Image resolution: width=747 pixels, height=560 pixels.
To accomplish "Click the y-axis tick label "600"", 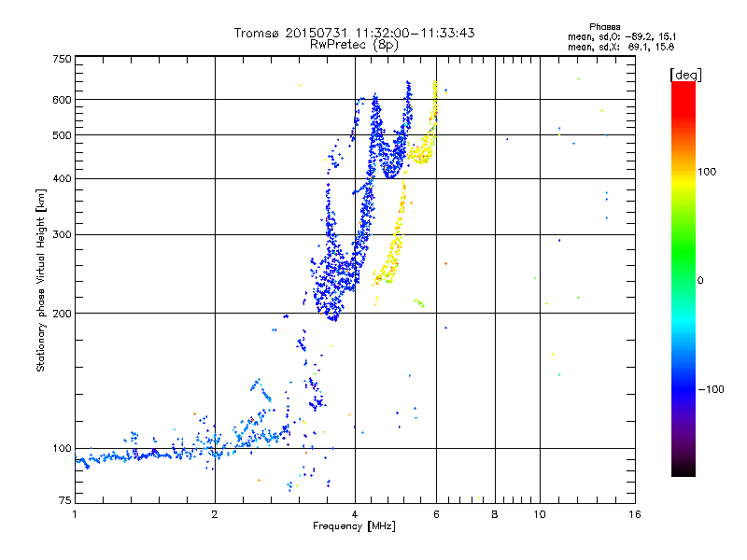I will tap(63, 100).
